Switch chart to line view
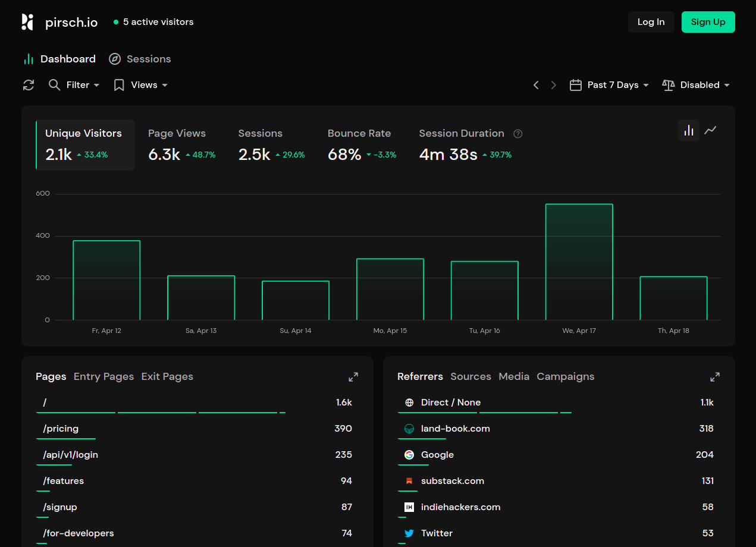 click(710, 130)
